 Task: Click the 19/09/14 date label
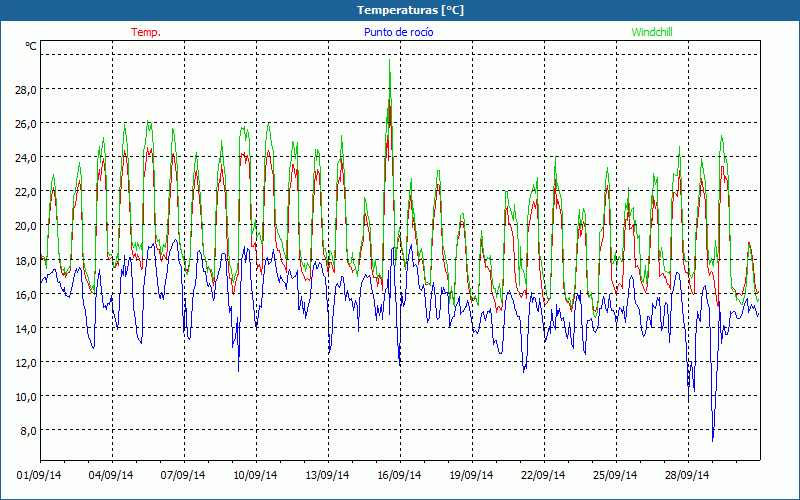[471, 475]
